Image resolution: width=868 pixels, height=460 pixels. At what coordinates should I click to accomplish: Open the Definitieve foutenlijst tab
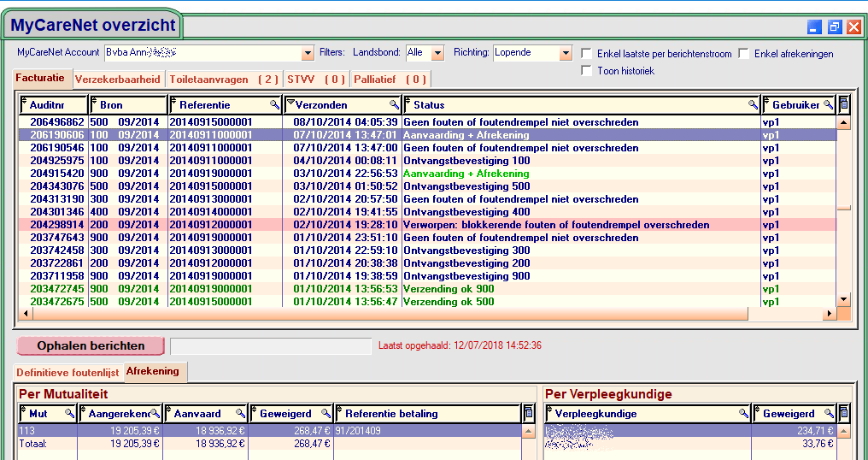coord(67,373)
